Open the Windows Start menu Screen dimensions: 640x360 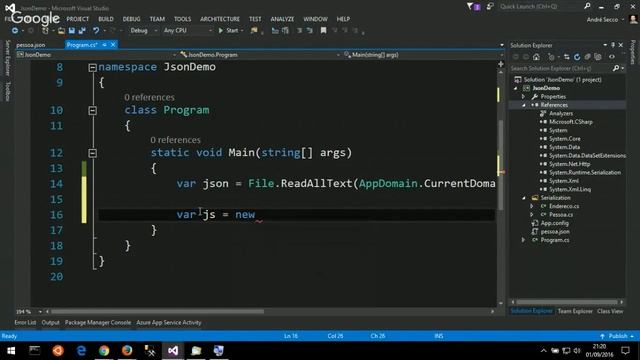(x=11, y=351)
